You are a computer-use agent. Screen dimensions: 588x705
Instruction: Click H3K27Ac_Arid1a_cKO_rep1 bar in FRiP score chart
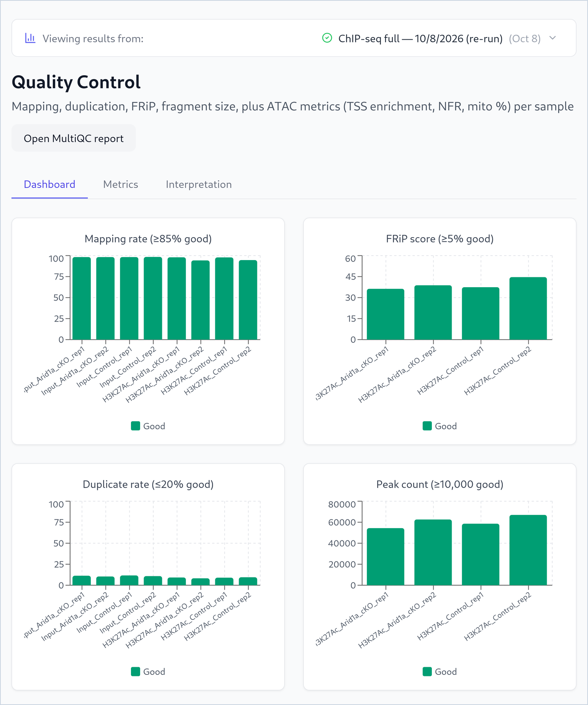pyautogui.click(x=386, y=314)
